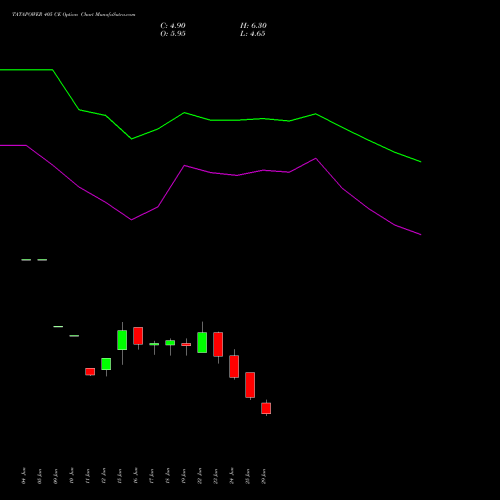Click the 04 Jan date axis label
Image resolution: width=500 pixels, height=500 pixels.
pyautogui.click(x=23, y=476)
